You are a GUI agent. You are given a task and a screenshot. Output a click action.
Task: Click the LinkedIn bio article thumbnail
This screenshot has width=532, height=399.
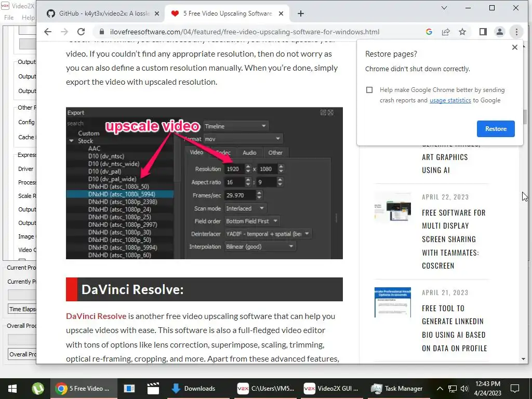pos(393,302)
